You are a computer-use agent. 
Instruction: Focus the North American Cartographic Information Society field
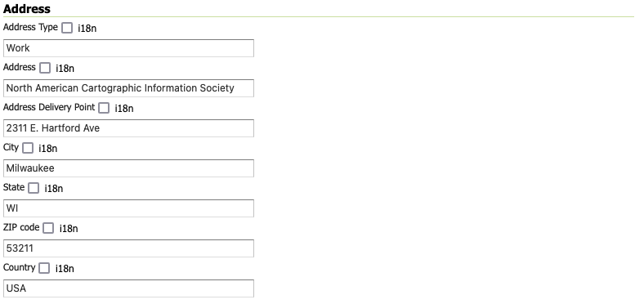pos(128,88)
